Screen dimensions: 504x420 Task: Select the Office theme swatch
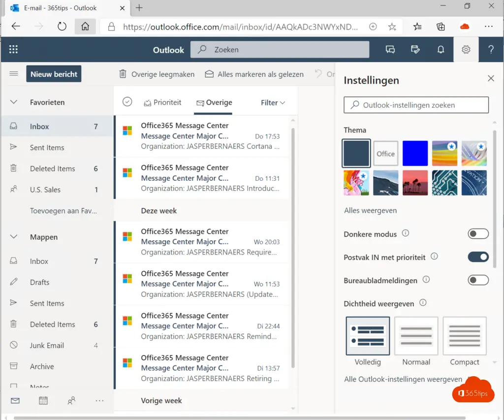[x=386, y=154]
